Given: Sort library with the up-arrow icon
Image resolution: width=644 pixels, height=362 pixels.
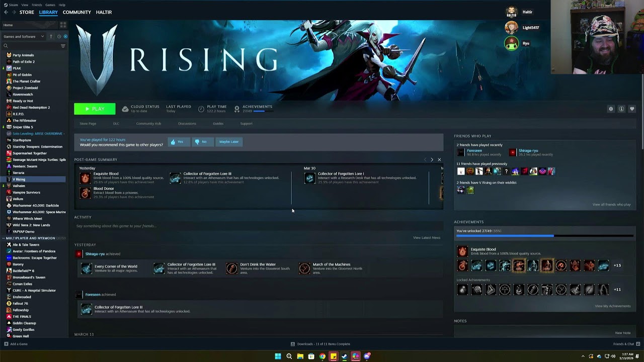Looking at the screenshot, I should click(51, 36).
